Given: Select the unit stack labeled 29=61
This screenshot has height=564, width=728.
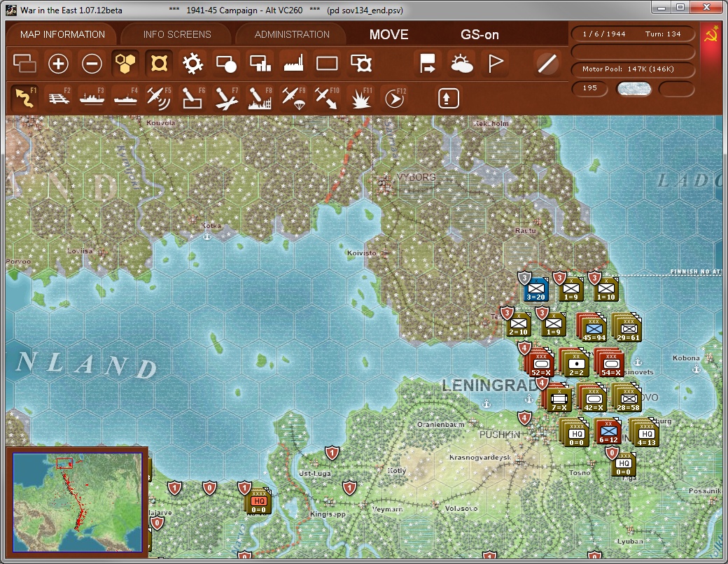Looking at the screenshot, I should point(628,327).
